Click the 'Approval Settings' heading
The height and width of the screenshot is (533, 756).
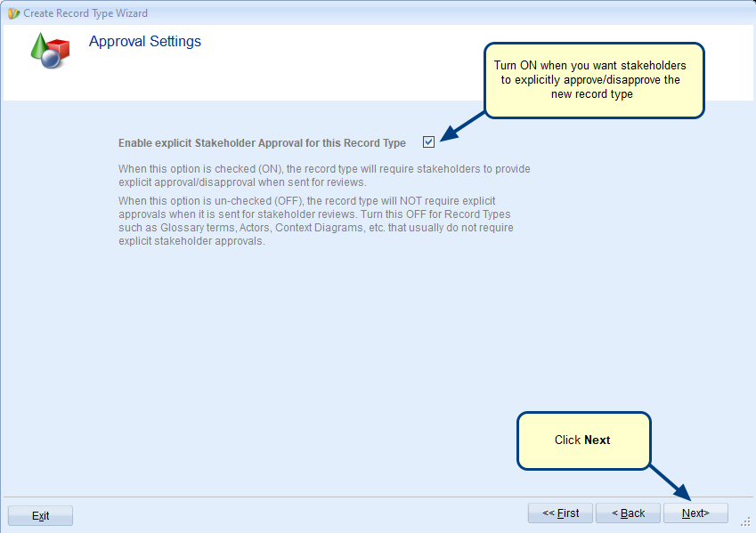145,42
